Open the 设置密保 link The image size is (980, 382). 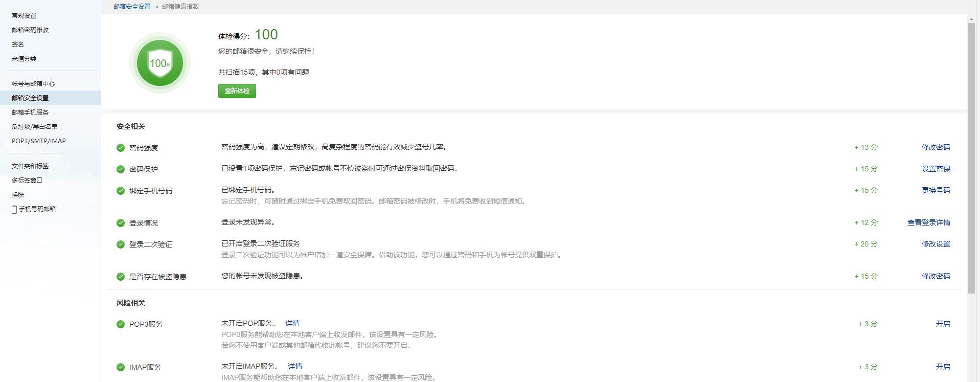[936, 169]
